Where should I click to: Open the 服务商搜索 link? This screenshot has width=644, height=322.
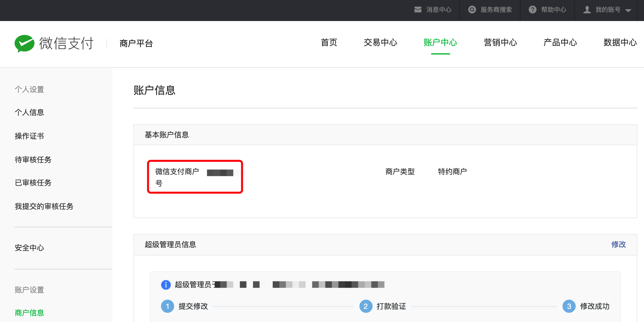tap(496, 10)
